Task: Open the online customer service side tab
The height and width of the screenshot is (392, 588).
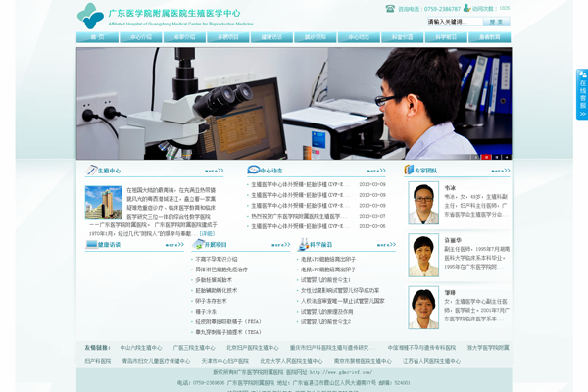Action: coord(582,94)
